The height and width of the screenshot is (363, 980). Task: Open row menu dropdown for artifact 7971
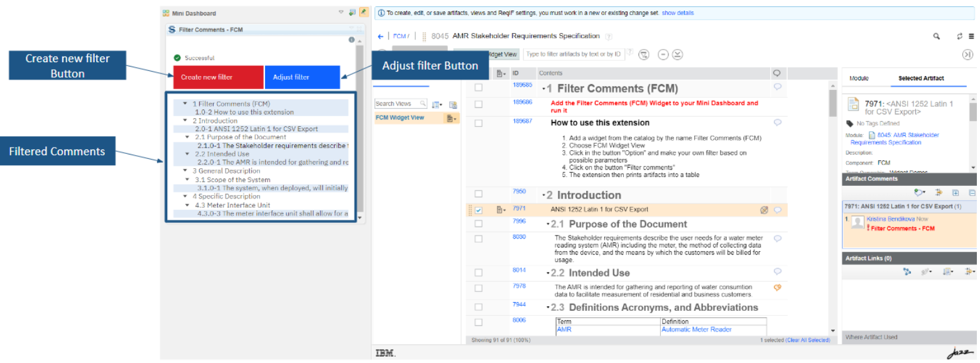tap(501, 210)
